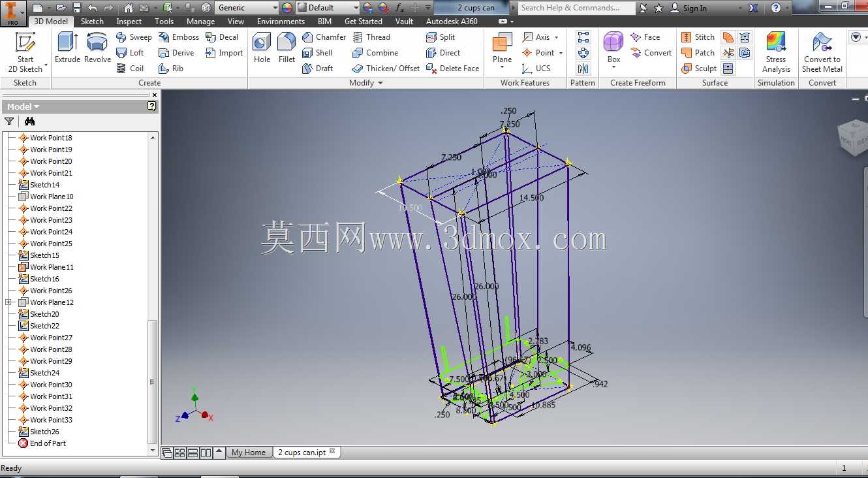The height and width of the screenshot is (478, 868).
Task: Launch Stress Analysis
Action: coord(776,52)
